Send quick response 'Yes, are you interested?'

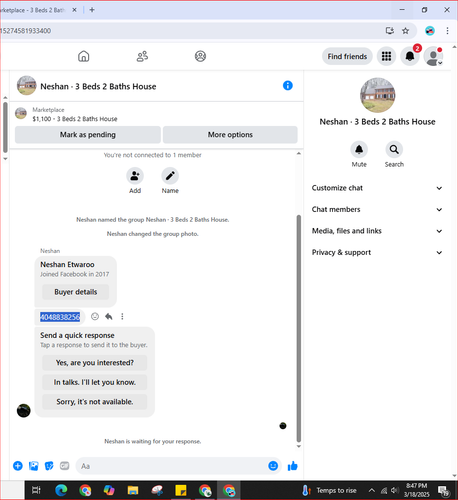tap(95, 363)
